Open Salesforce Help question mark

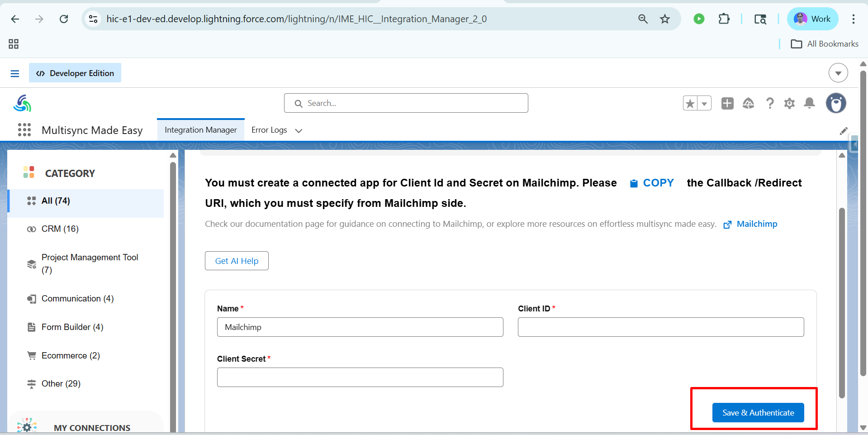point(769,104)
